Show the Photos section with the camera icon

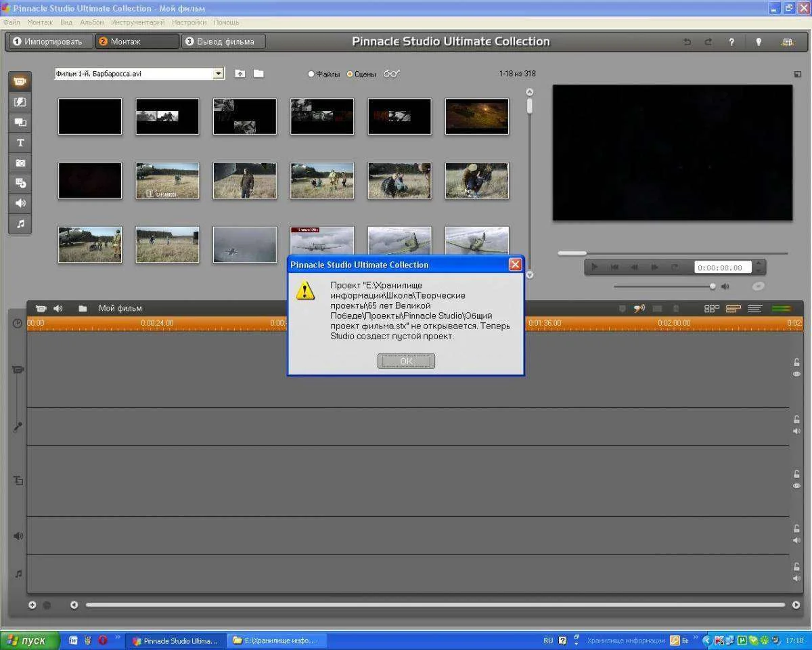[x=20, y=163]
